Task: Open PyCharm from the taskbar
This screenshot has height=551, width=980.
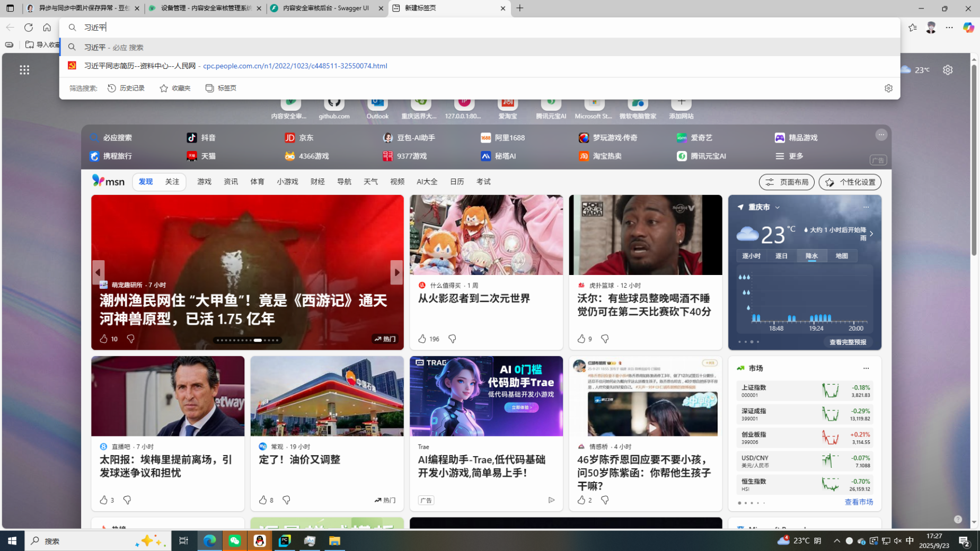Action: click(285, 540)
